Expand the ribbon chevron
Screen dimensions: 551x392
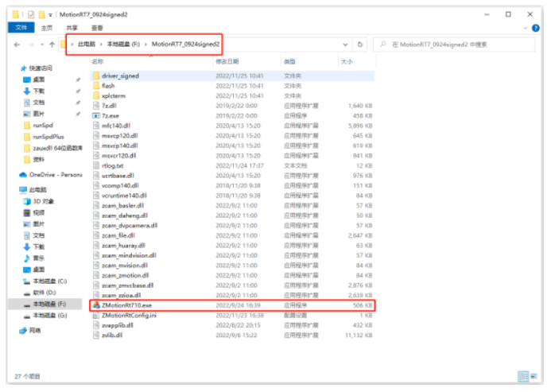[525, 28]
